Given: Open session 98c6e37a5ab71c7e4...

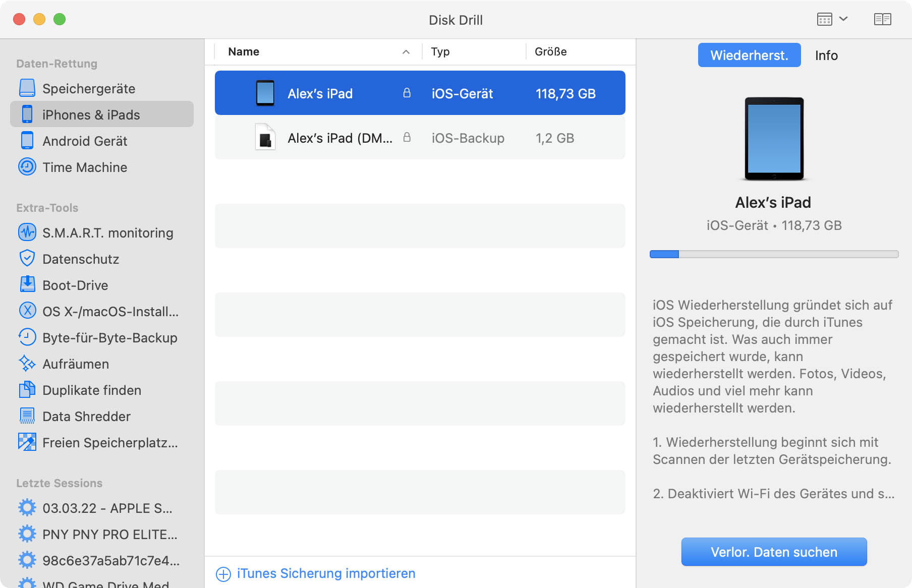Looking at the screenshot, I should (x=102, y=560).
